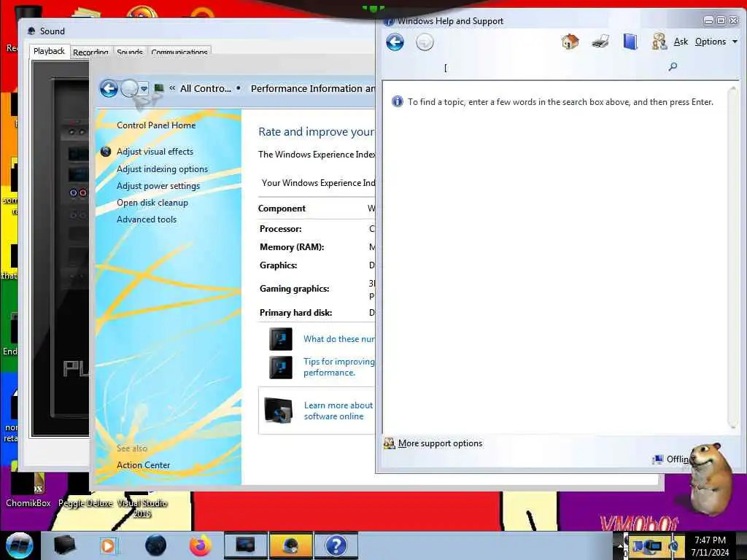The height and width of the screenshot is (560, 747).
Task: Open Help and Support home page icon
Action: [x=570, y=42]
